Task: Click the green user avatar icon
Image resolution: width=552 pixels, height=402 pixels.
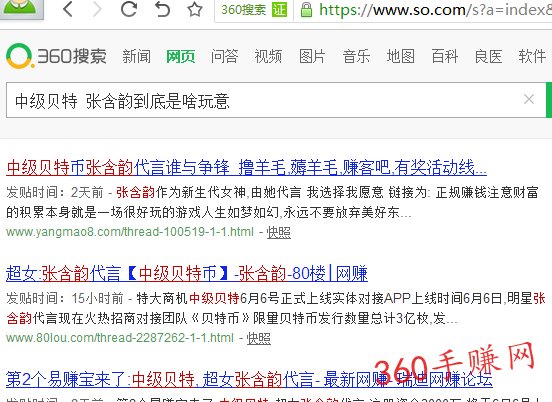Action: (20, 8)
